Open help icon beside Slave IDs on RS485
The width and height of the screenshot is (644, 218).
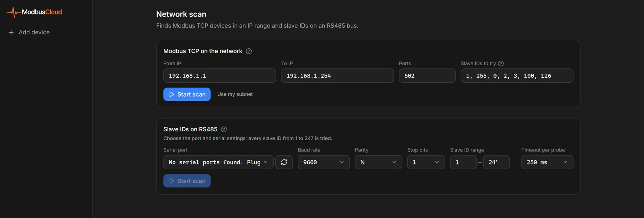coord(224,129)
